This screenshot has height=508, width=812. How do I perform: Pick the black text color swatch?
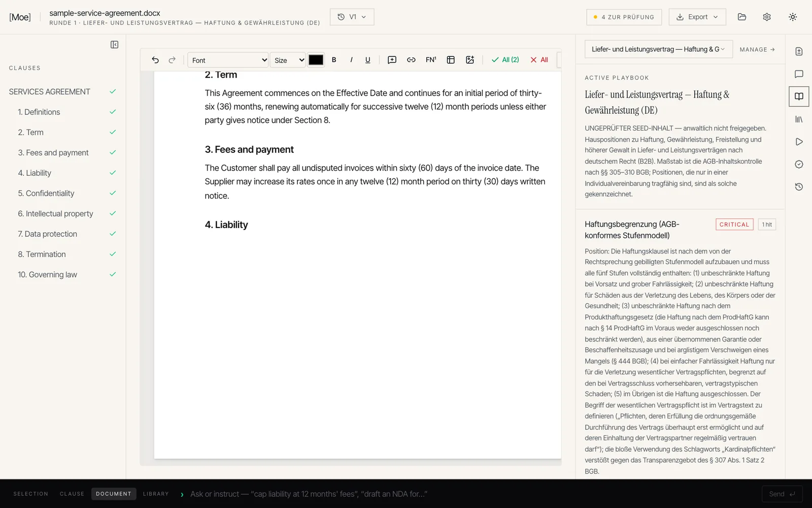click(x=316, y=60)
